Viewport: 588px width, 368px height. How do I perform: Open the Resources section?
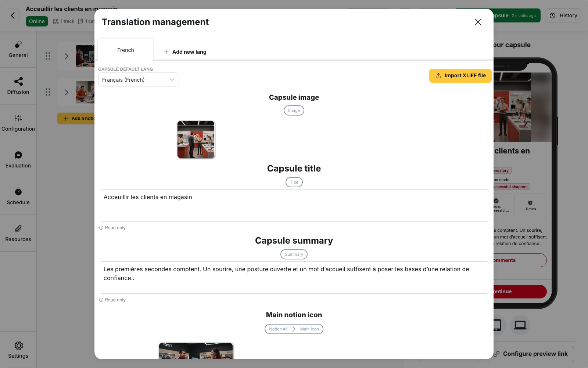(18, 233)
